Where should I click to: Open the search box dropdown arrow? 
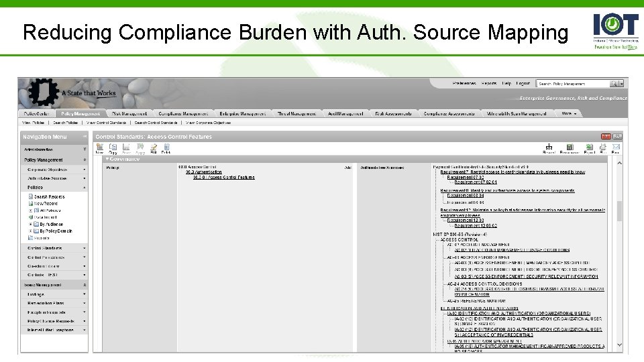[x=621, y=83]
